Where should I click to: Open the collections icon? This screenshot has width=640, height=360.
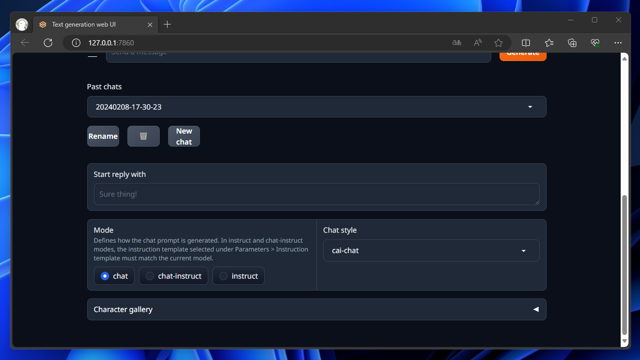572,43
